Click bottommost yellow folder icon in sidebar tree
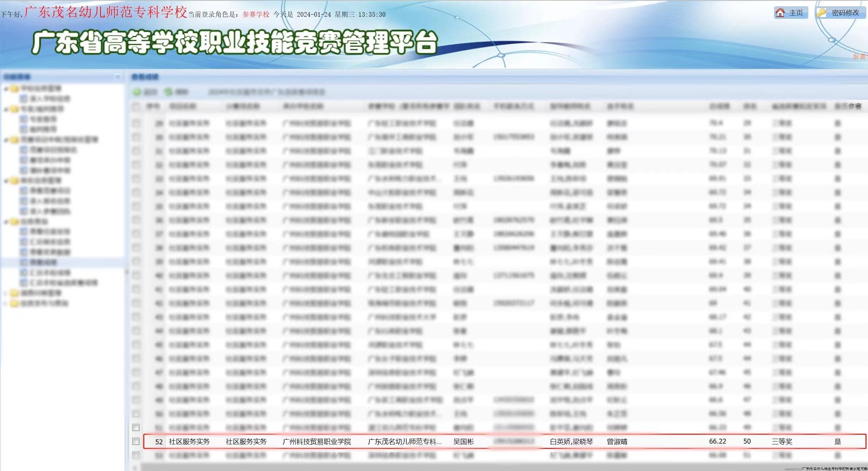868x471 pixels. point(15,303)
